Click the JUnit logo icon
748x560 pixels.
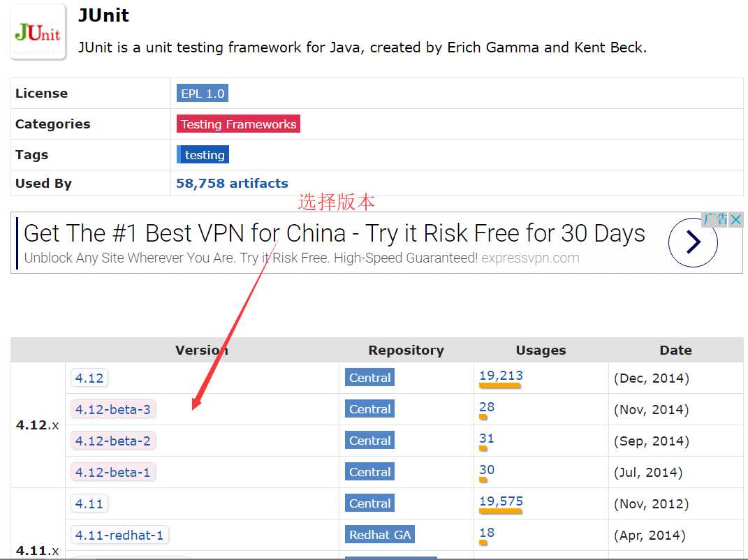38,32
